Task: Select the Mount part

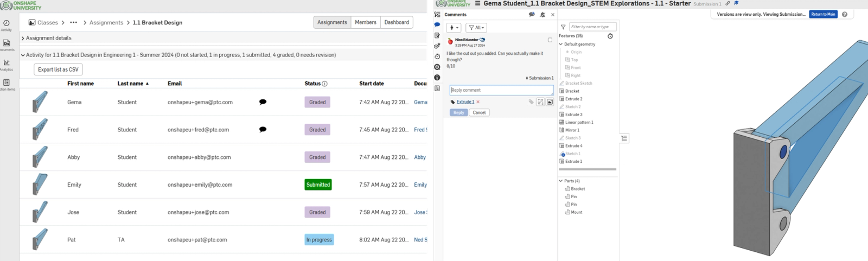Action: pos(576,212)
